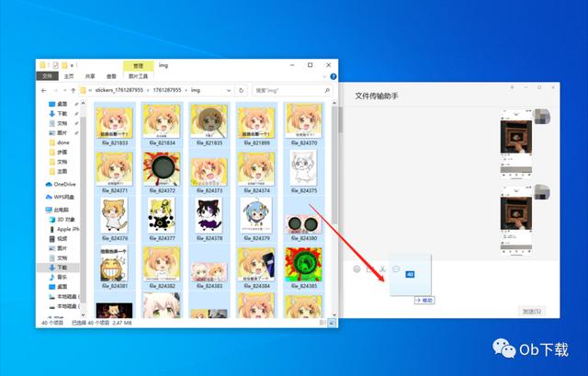Screen dimensions: 588x376
Task: Open chat history icon in WeChat
Action: click(x=396, y=269)
